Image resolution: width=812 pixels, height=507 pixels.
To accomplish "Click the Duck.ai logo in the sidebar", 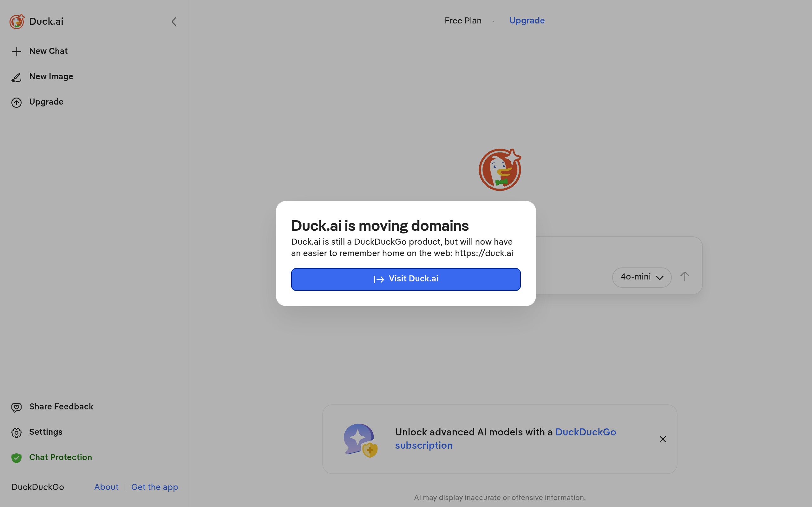I will [17, 22].
